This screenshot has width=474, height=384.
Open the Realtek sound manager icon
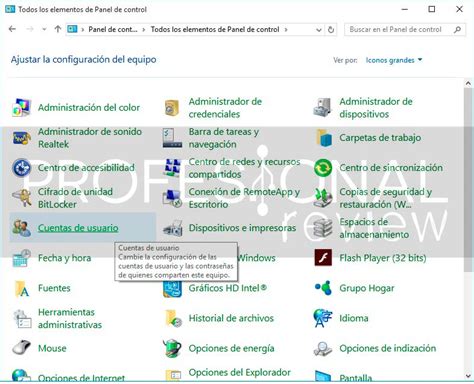coord(22,138)
